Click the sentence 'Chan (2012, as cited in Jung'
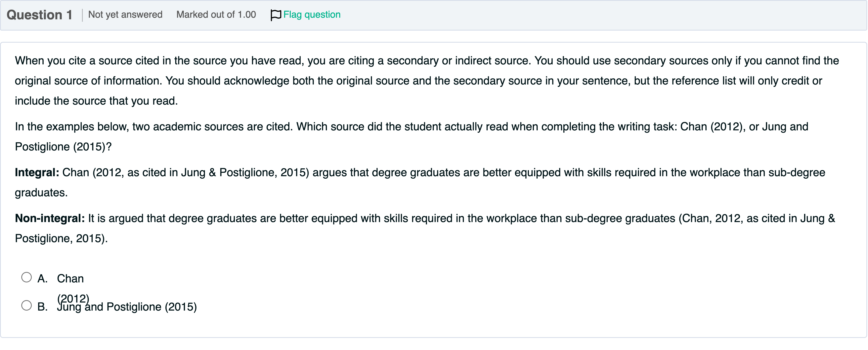 [x=185, y=173]
